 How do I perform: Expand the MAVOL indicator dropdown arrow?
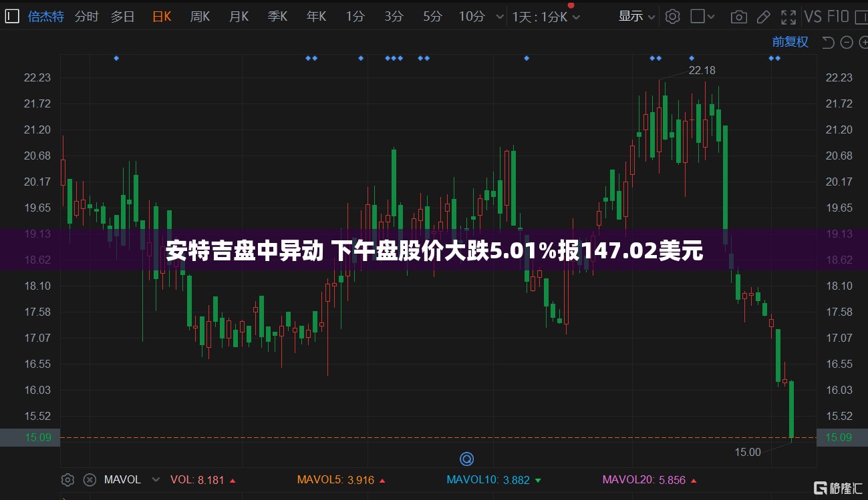[x=156, y=479]
